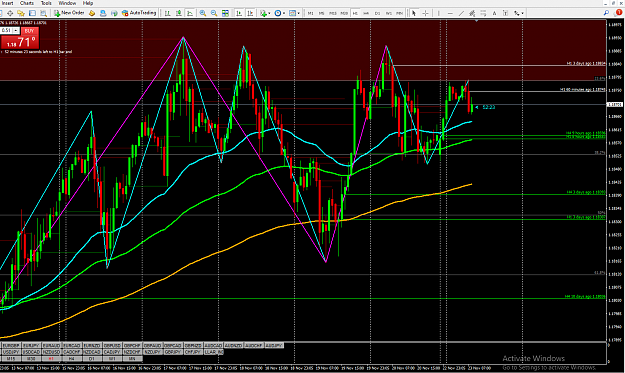Zoom out on the chart
Viewport: 625px width, 373px height.
tap(214, 13)
